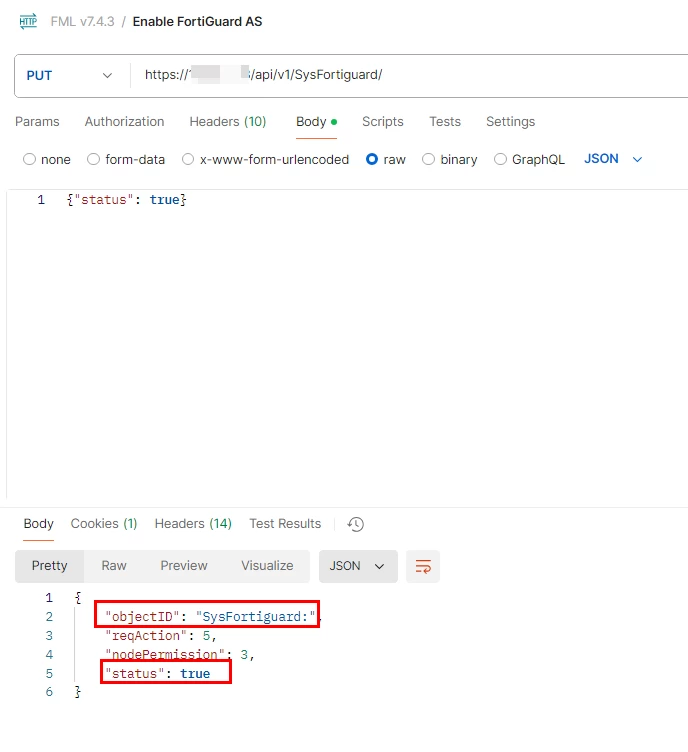
Task: Click the request URL field
Action: click(408, 75)
